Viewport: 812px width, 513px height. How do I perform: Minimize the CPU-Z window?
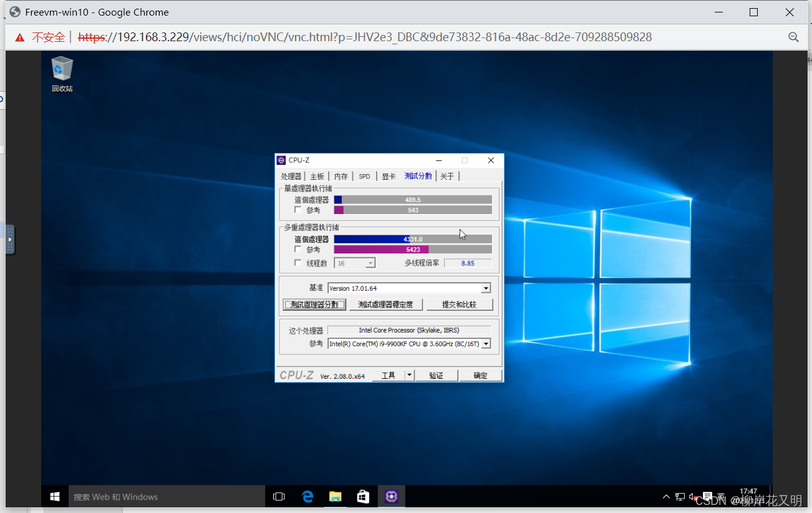(x=439, y=160)
